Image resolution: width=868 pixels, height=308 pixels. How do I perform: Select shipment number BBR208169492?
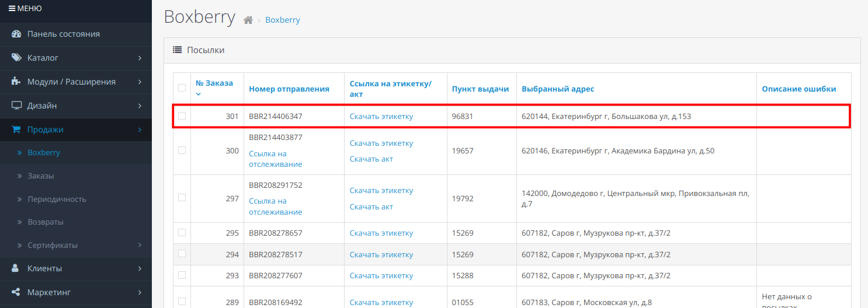(x=276, y=302)
